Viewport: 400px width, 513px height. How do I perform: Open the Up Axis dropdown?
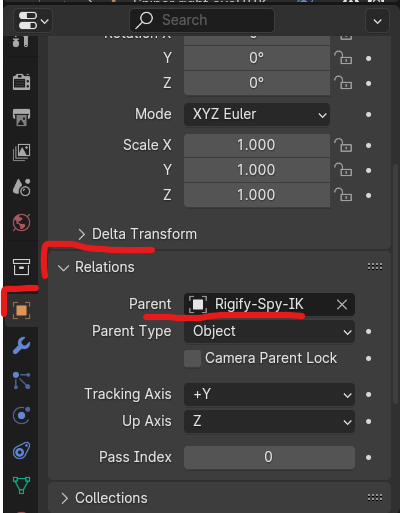[x=269, y=421]
